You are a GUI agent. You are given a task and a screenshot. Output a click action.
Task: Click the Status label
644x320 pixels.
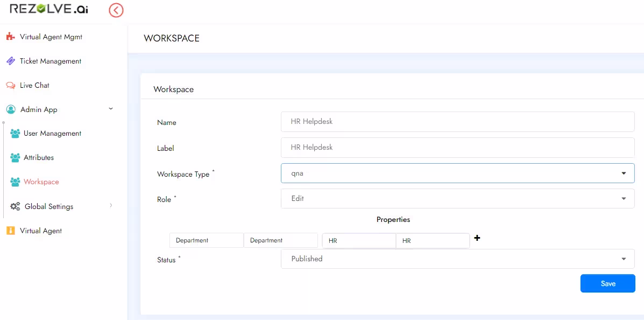pyautogui.click(x=169, y=260)
